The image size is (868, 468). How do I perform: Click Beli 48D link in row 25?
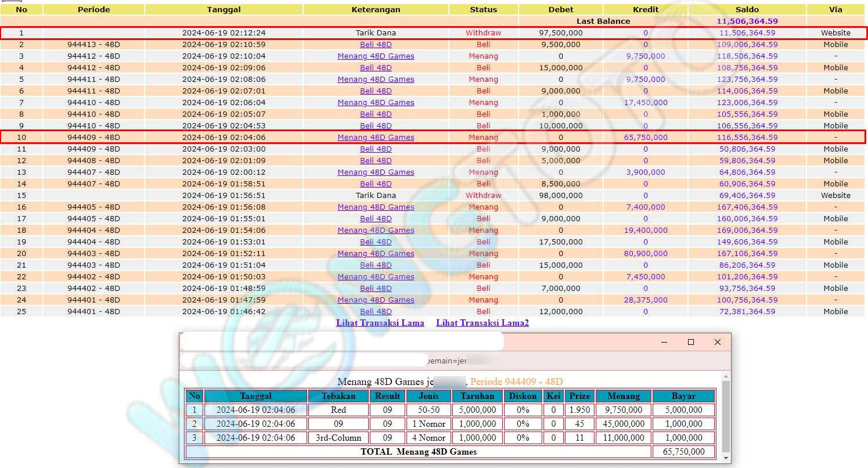click(x=376, y=312)
